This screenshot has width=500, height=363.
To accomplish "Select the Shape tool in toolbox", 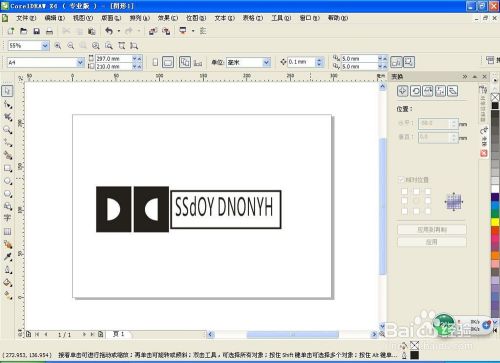I will (8, 104).
